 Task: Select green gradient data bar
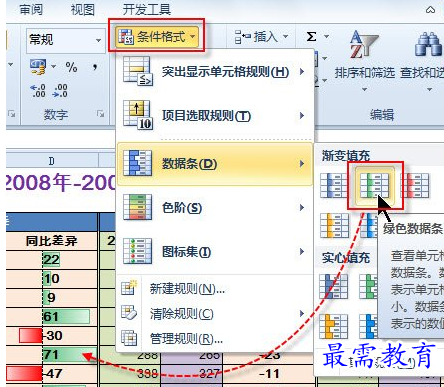375,185
